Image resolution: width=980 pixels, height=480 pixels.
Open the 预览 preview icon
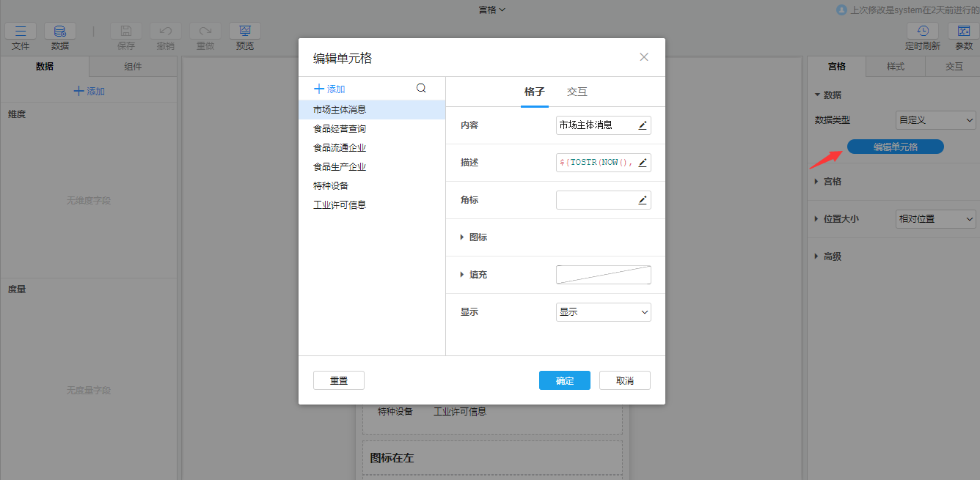tap(244, 31)
